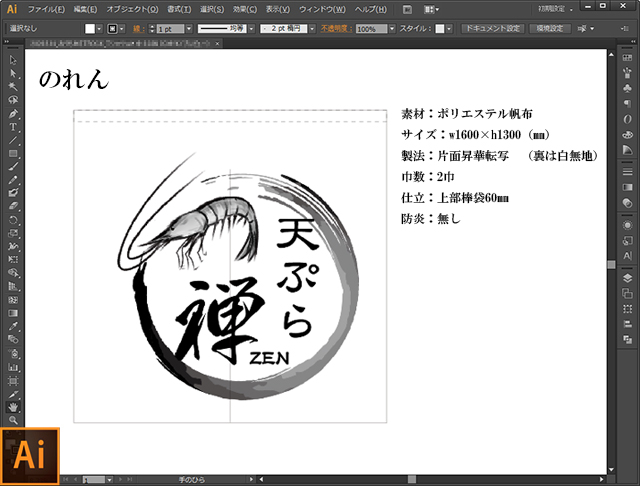Activate the Hand tool
The width and height of the screenshot is (640, 486).
(x=13, y=407)
